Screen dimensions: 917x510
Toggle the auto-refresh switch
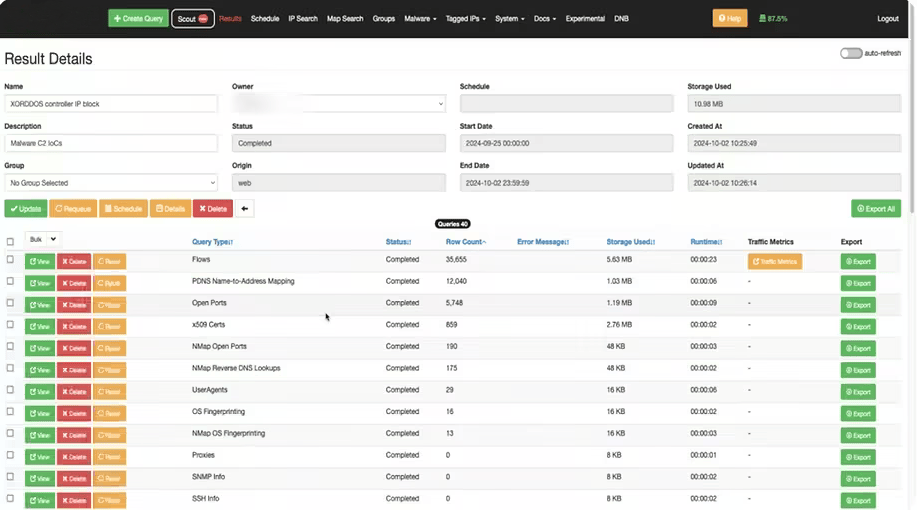(851, 53)
